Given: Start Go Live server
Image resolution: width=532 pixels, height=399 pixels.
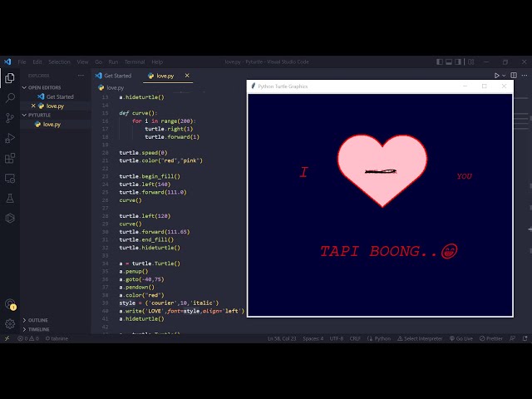Looking at the screenshot, I should pos(461,338).
